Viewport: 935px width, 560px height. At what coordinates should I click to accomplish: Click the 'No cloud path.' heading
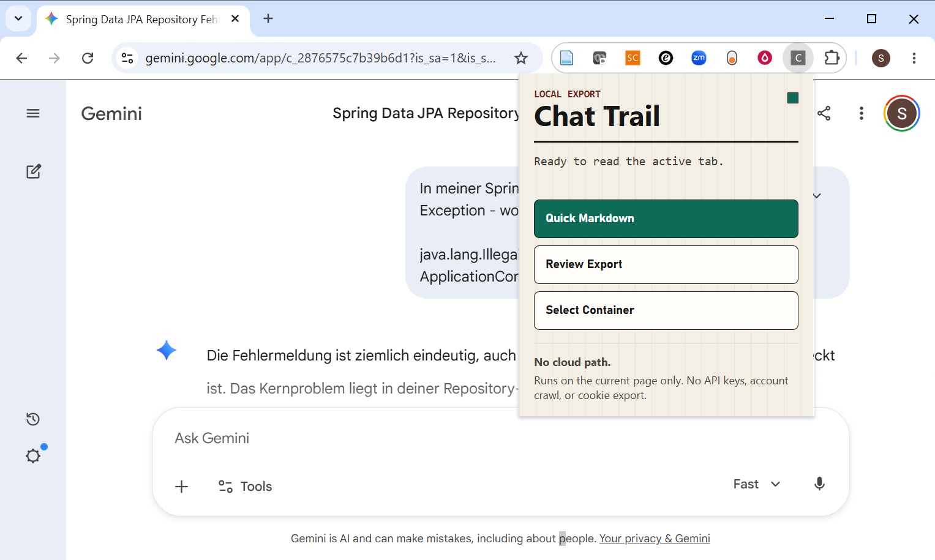click(573, 362)
